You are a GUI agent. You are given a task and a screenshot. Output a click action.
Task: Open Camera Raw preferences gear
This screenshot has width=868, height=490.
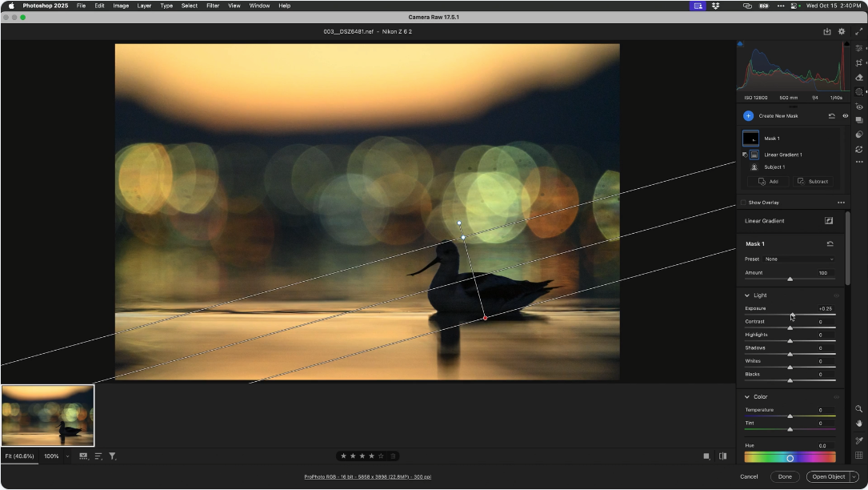coord(842,32)
